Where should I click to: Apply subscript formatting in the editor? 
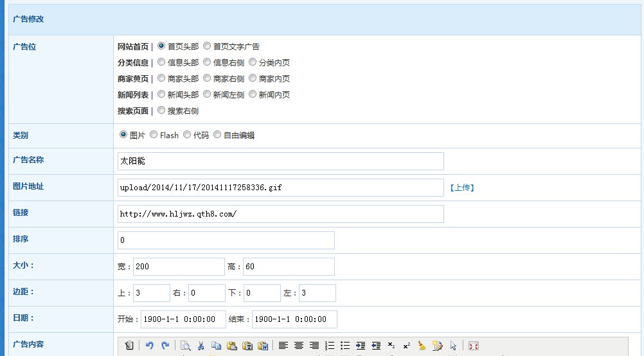click(x=391, y=346)
